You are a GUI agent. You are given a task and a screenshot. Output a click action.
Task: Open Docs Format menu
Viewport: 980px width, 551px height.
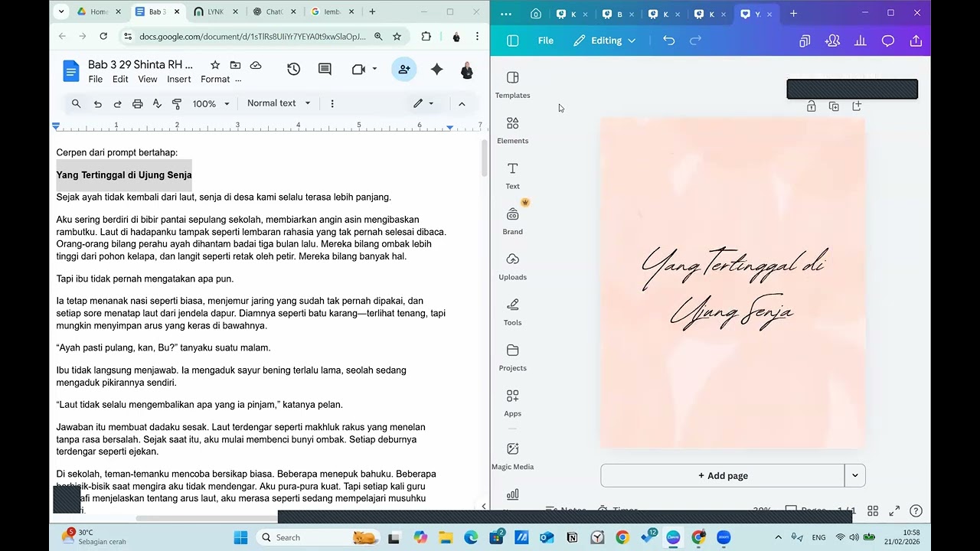[x=215, y=80]
